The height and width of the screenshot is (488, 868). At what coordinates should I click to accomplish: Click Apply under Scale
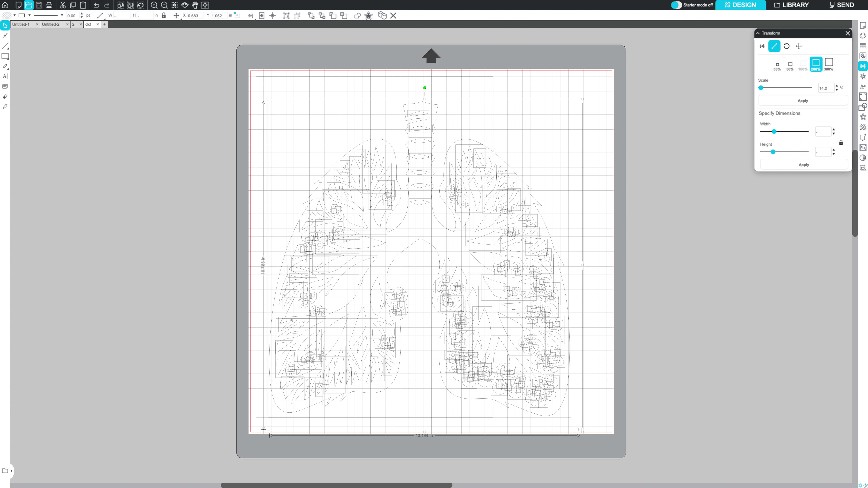(x=803, y=101)
